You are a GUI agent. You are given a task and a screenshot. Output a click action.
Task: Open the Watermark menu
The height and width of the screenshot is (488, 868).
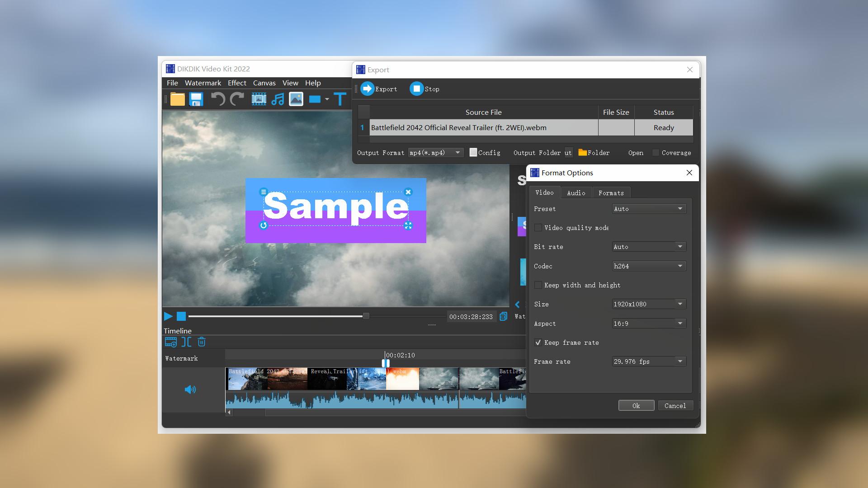203,83
